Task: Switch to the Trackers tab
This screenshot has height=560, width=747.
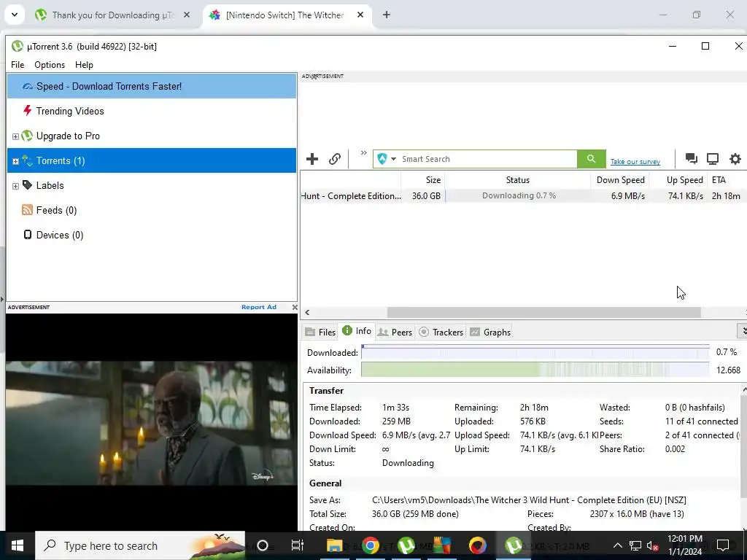Action: coord(441,332)
